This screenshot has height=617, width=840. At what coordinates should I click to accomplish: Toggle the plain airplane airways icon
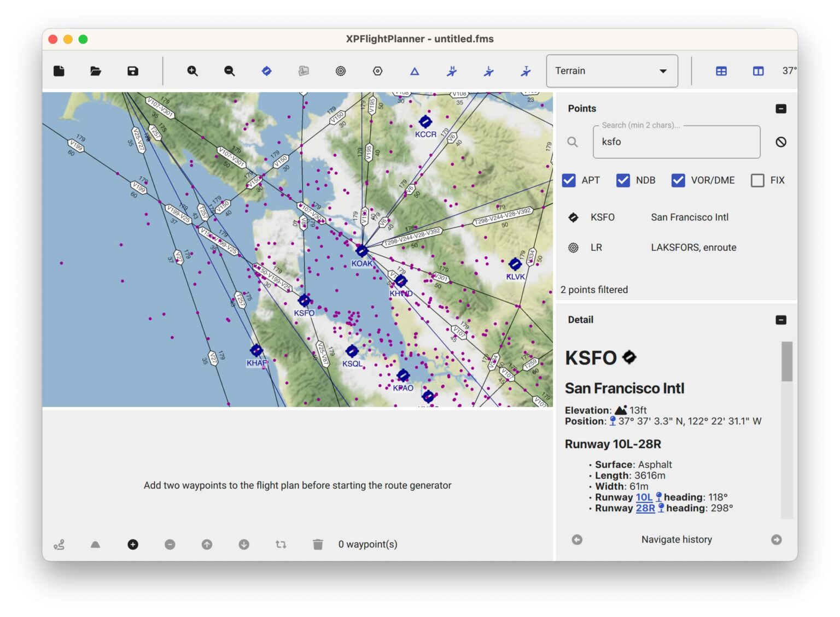[x=489, y=71]
